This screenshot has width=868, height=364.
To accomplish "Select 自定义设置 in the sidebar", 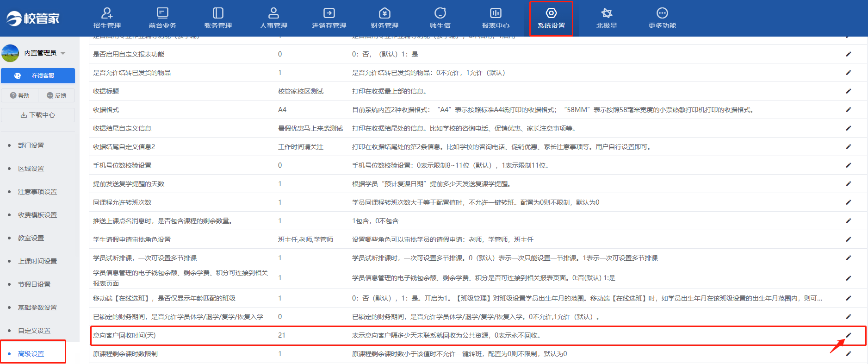I will [34, 331].
